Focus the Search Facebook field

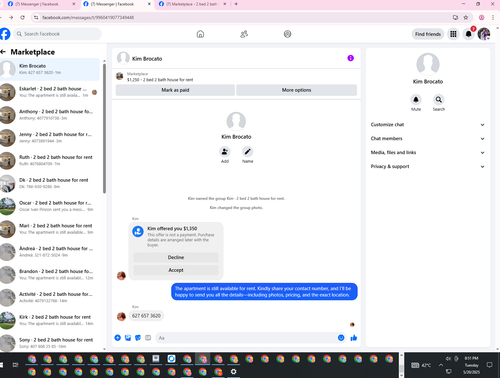click(x=57, y=34)
